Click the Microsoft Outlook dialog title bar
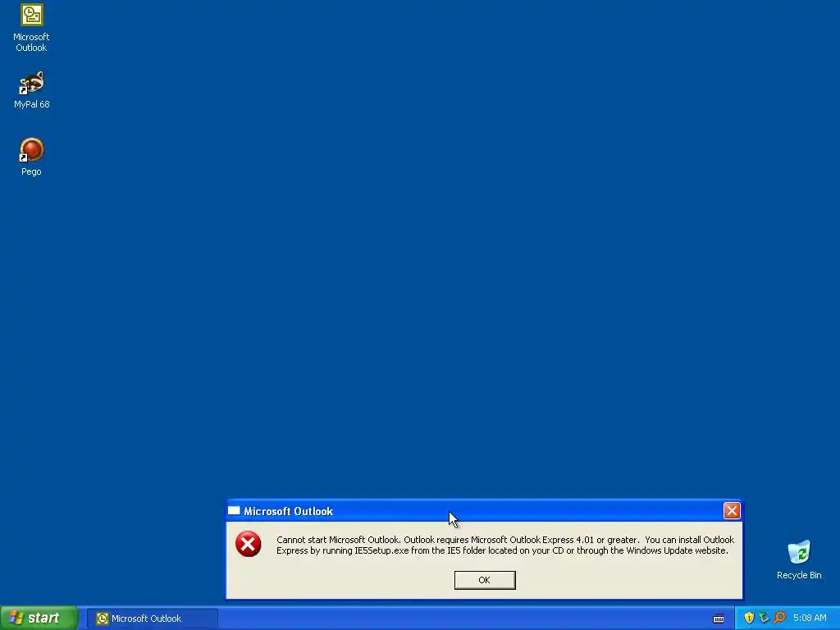The width and height of the screenshot is (840, 630). point(484,511)
